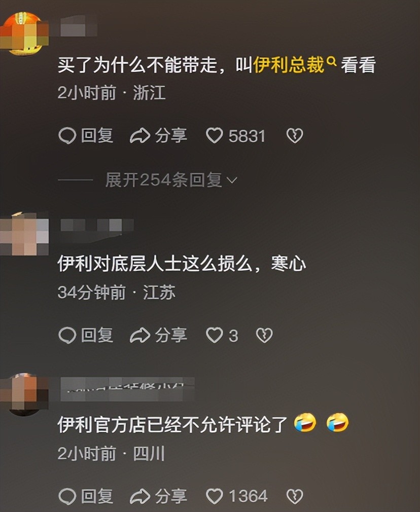Like the comment with 5831 likes
420x512 pixels.
coord(215,136)
